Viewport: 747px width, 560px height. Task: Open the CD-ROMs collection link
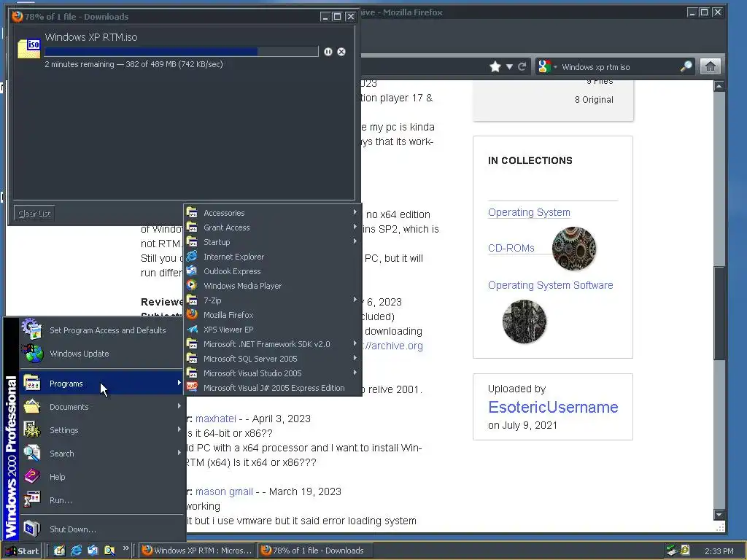[511, 248]
